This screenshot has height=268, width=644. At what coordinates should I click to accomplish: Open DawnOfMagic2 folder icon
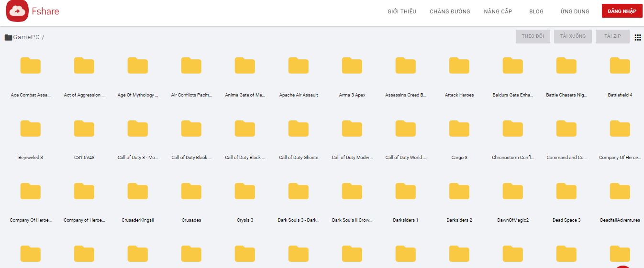tap(513, 191)
